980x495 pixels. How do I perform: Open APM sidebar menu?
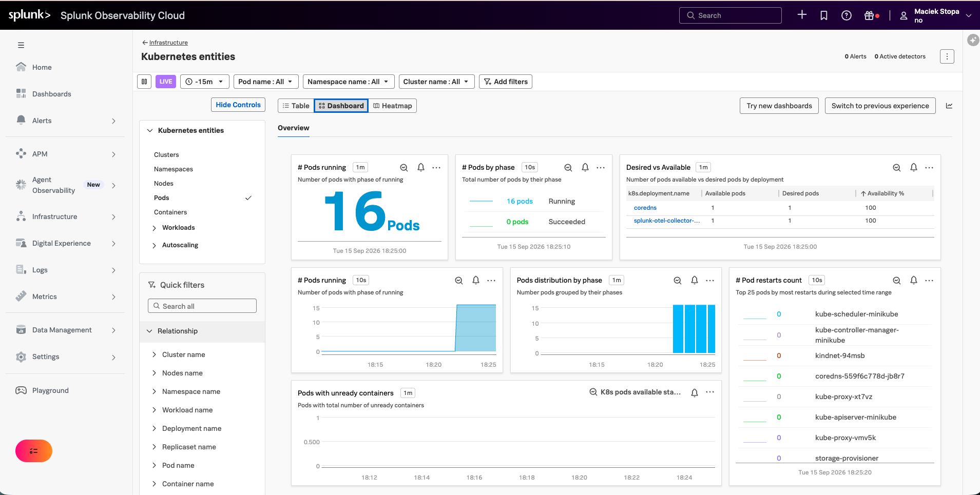tap(66, 154)
